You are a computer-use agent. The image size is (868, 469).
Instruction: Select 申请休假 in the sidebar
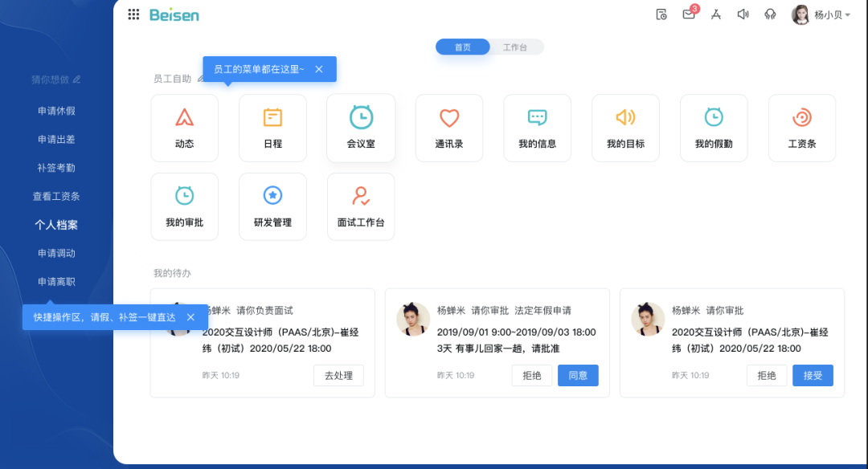(56, 111)
